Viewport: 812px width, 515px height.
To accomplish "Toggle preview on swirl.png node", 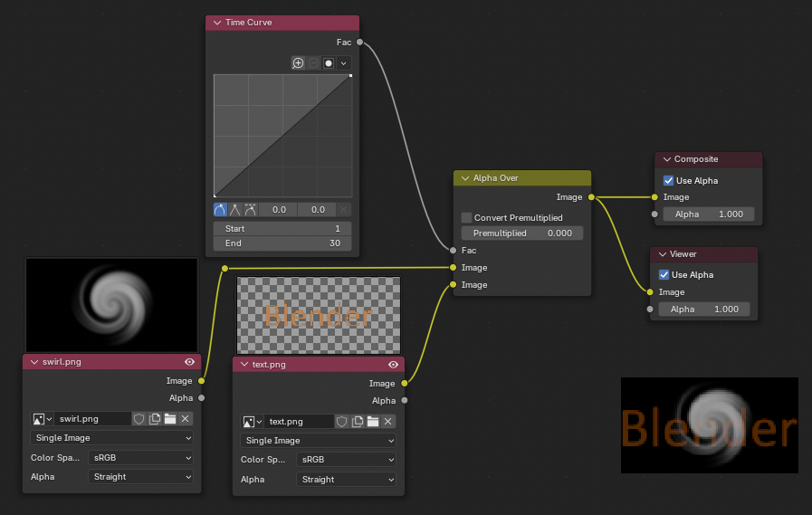I will tap(189, 362).
